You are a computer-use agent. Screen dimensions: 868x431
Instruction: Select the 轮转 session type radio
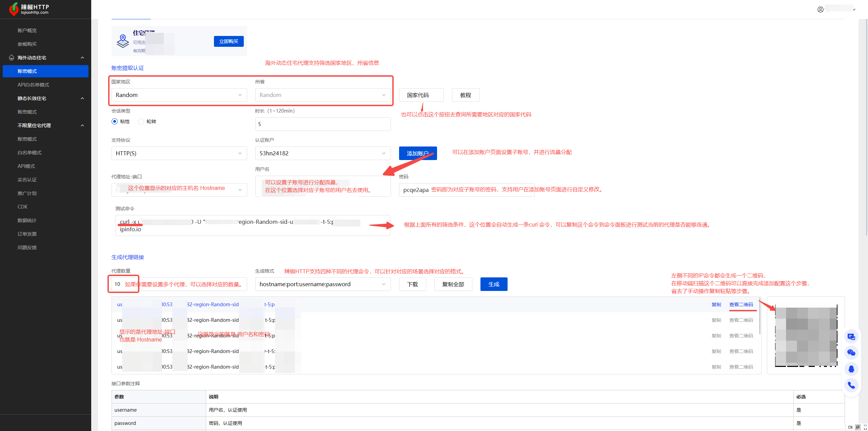pos(141,121)
